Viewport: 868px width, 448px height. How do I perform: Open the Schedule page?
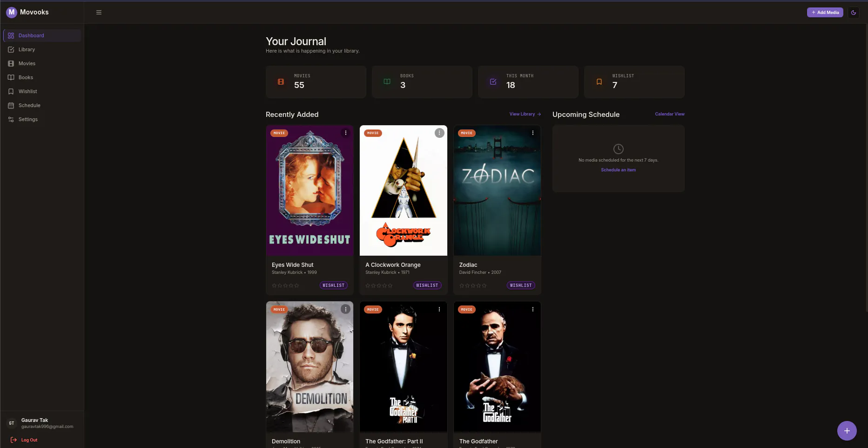click(42, 105)
